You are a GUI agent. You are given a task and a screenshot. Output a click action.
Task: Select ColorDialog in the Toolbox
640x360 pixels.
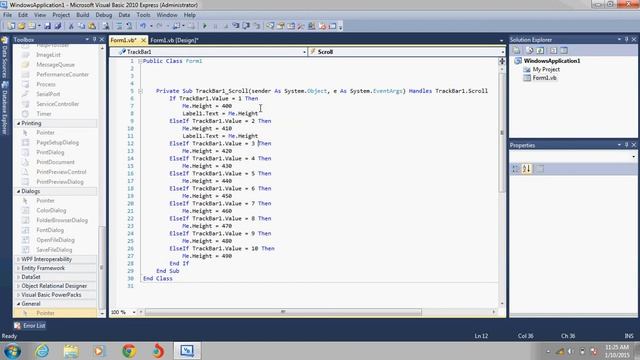pyautogui.click(x=51, y=211)
